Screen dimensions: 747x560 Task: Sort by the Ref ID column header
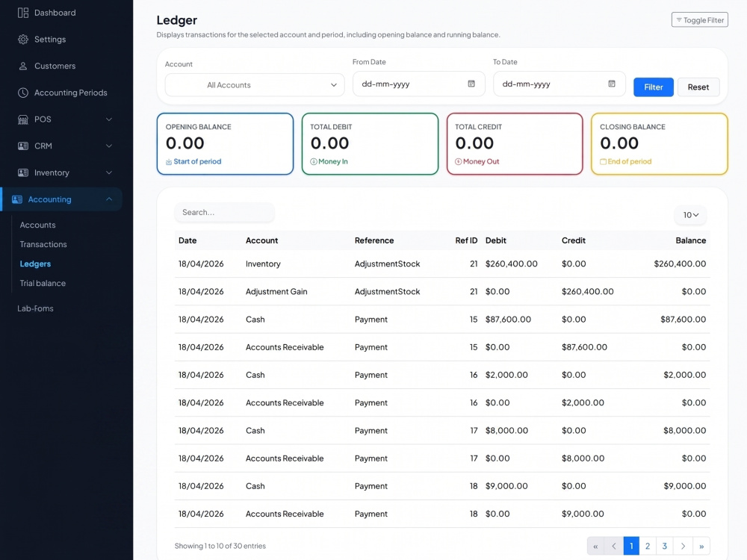[x=466, y=241]
